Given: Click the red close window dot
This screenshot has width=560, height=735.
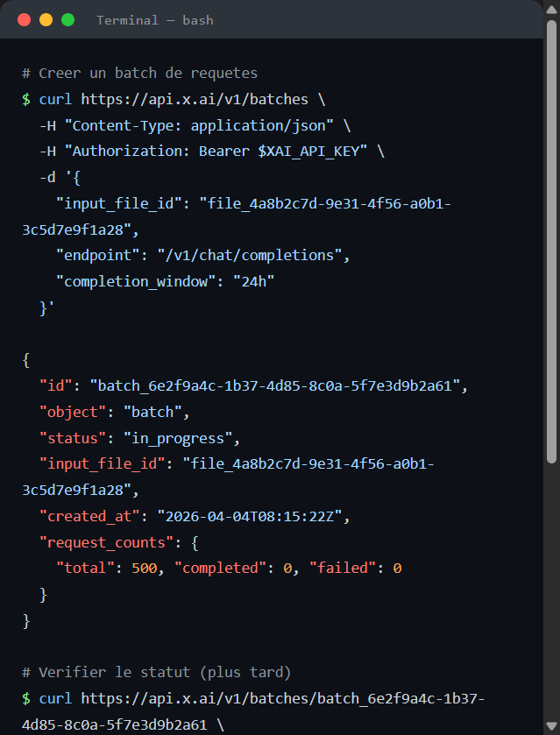Looking at the screenshot, I should coord(24,19).
